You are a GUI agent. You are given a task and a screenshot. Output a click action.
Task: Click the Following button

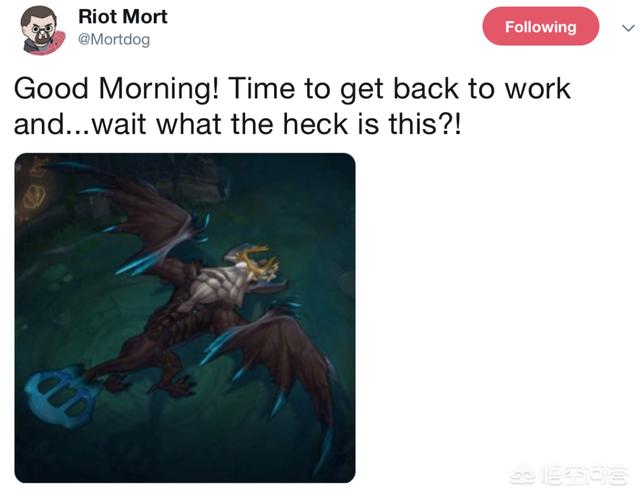(x=540, y=27)
